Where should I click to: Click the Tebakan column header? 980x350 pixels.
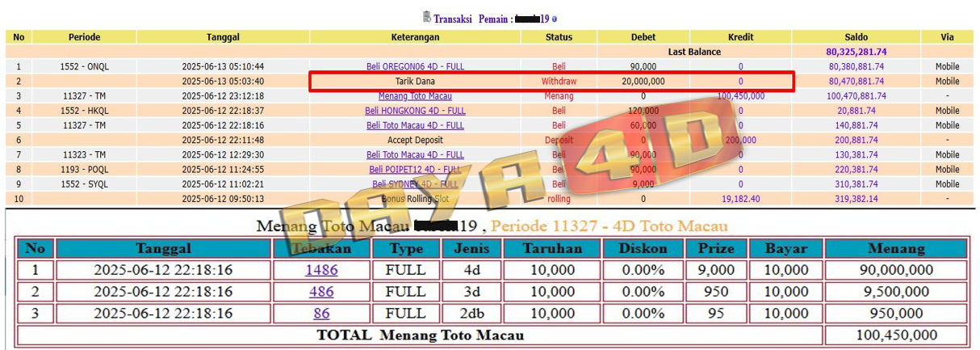click(321, 248)
